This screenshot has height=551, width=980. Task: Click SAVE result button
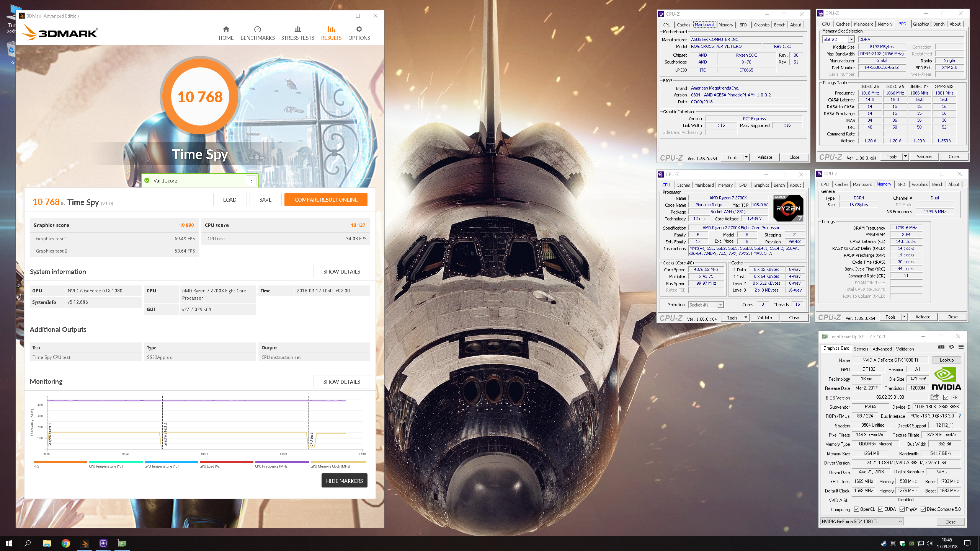coord(265,200)
